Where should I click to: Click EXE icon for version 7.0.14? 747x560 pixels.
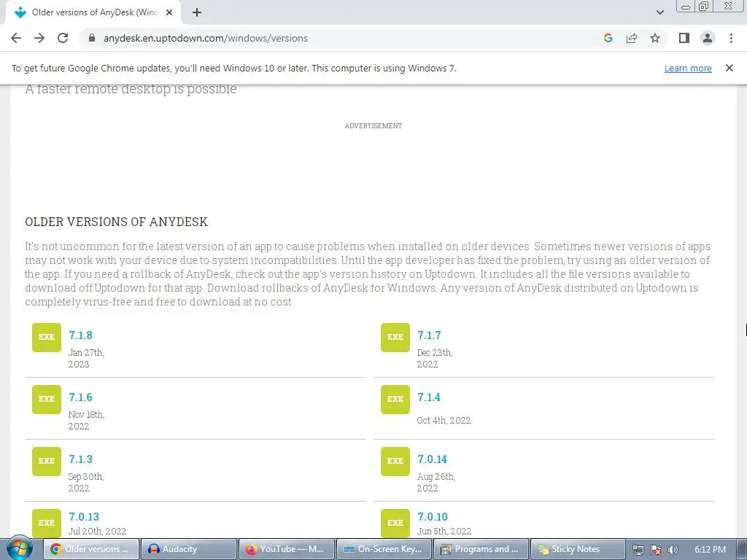click(x=395, y=461)
